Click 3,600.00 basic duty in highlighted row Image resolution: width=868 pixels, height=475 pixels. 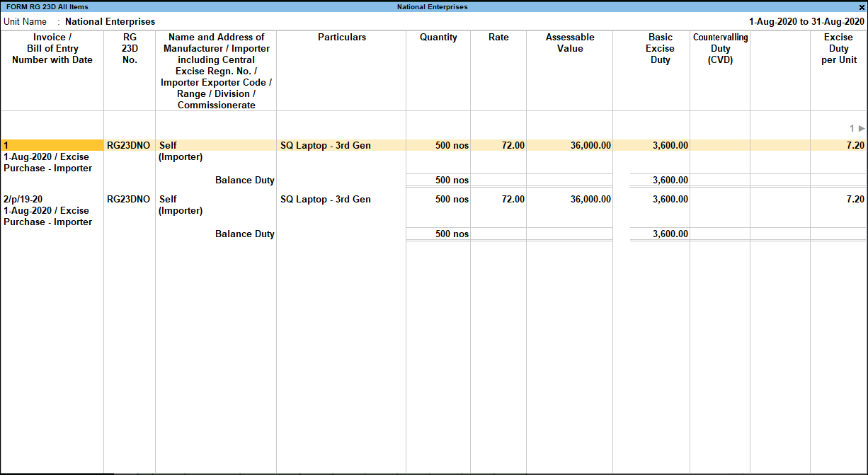click(670, 145)
